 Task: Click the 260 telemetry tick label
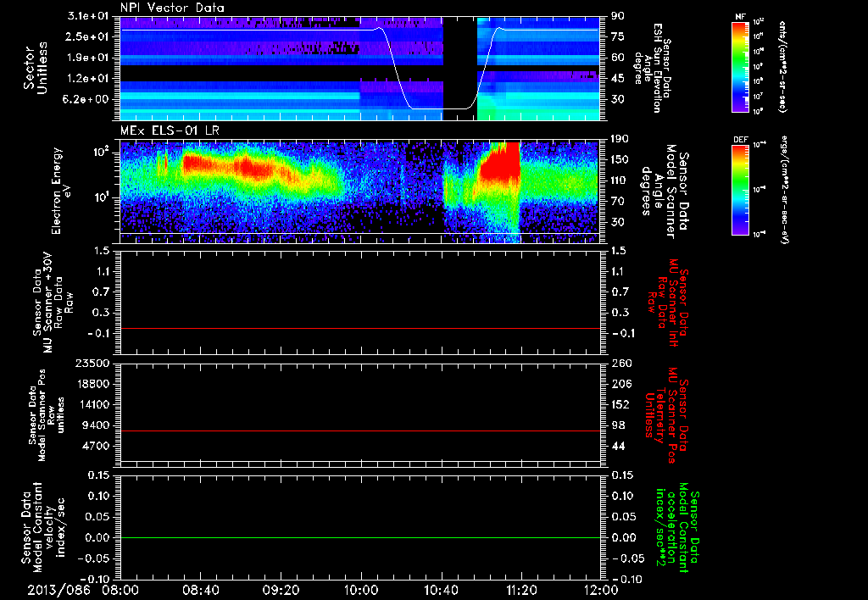(620, 363)
